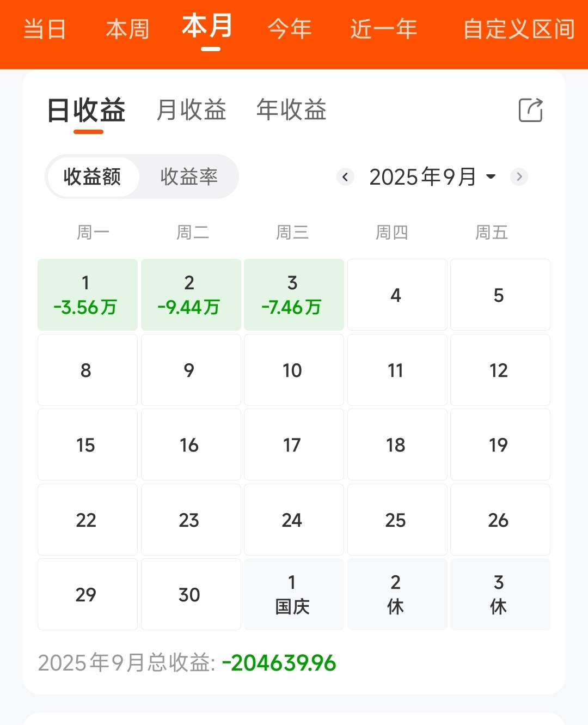588x725 pixels.
Task: Tap the share/export icon
Action: click(530, 110)
